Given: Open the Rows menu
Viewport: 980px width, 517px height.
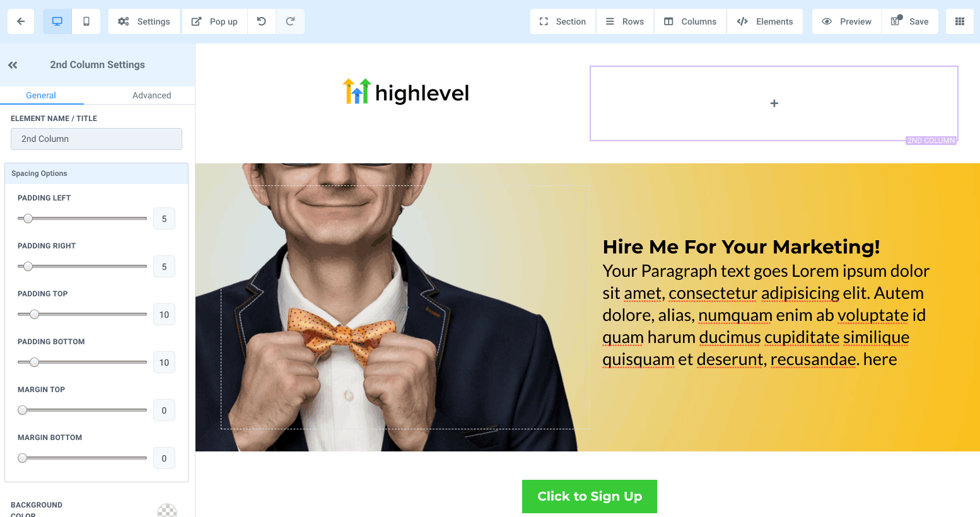Looking at the screenshot, I should click(625, 21).
